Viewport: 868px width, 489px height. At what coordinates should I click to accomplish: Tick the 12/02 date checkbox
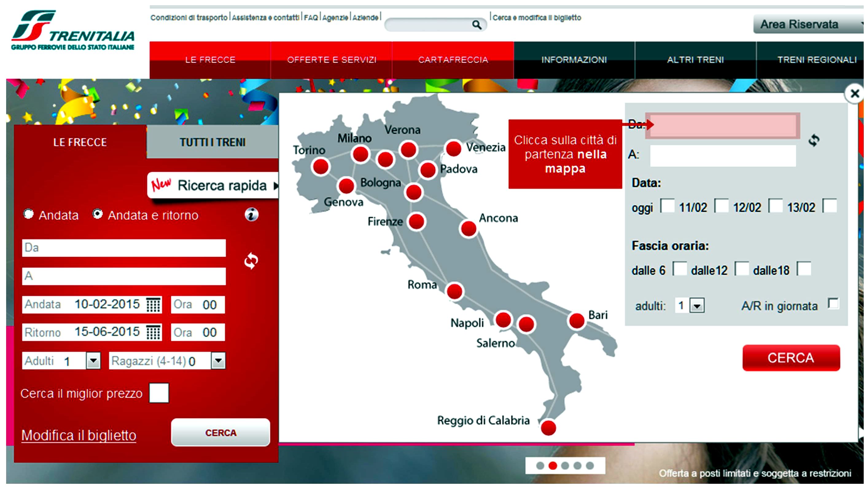pos(775,205)
